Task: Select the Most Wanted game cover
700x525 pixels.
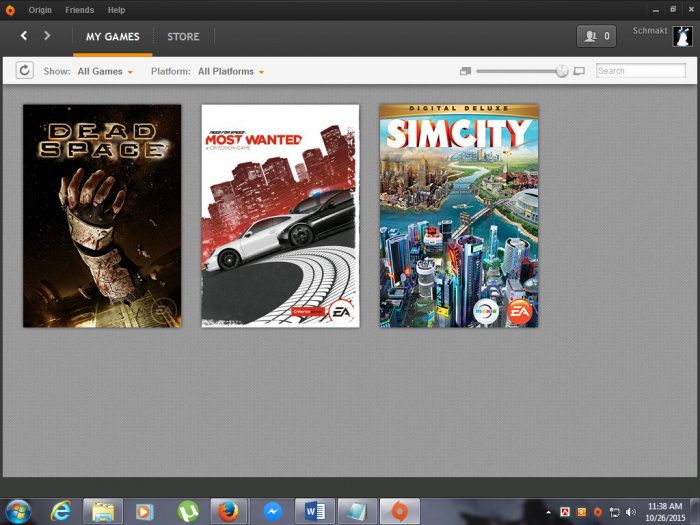Action: tap(280, 216)
